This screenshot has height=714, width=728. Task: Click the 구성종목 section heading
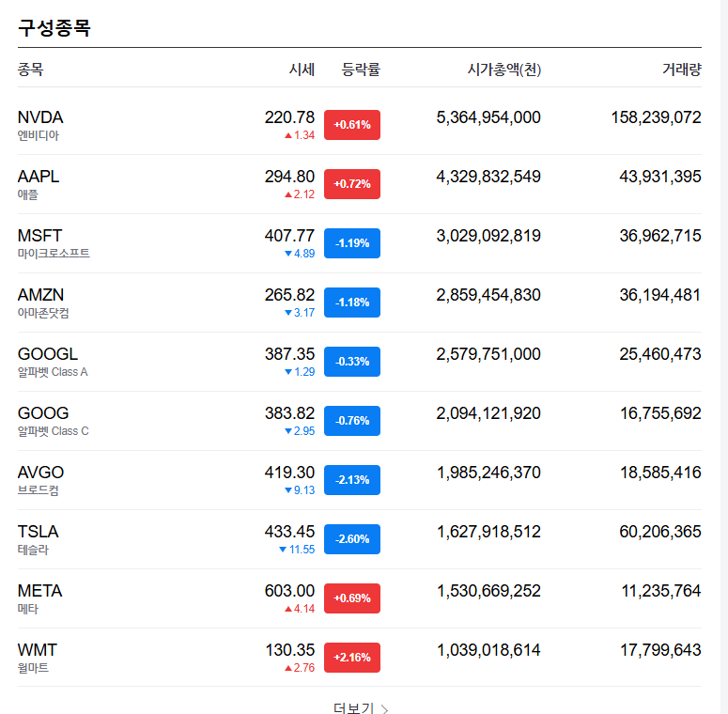[x=54, y=28]
